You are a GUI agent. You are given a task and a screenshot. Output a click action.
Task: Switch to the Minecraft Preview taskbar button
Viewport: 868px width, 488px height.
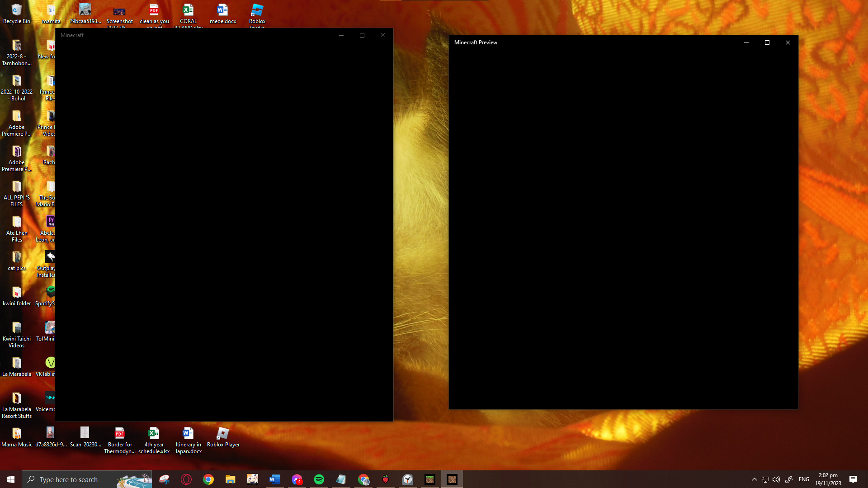[x=452, y=479]
